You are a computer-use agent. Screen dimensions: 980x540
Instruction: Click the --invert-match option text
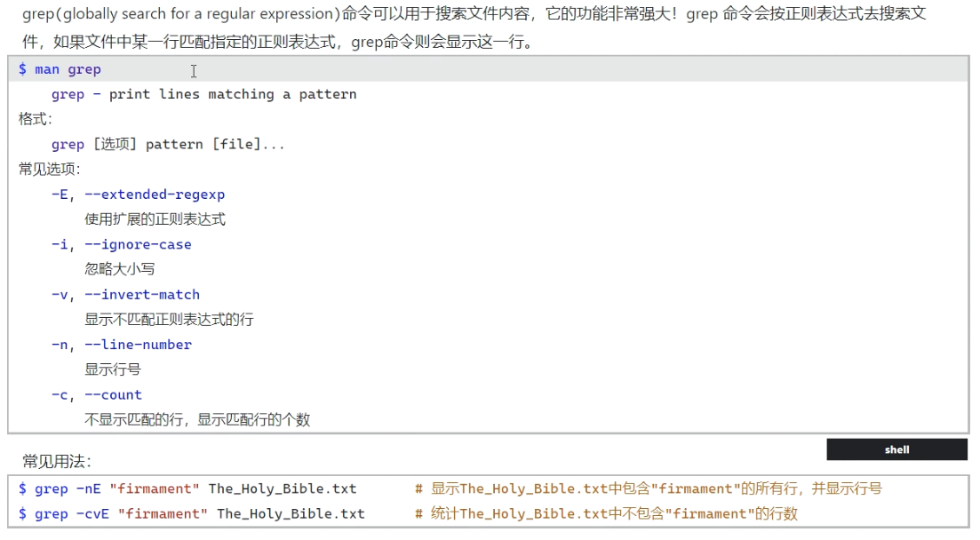142,294
